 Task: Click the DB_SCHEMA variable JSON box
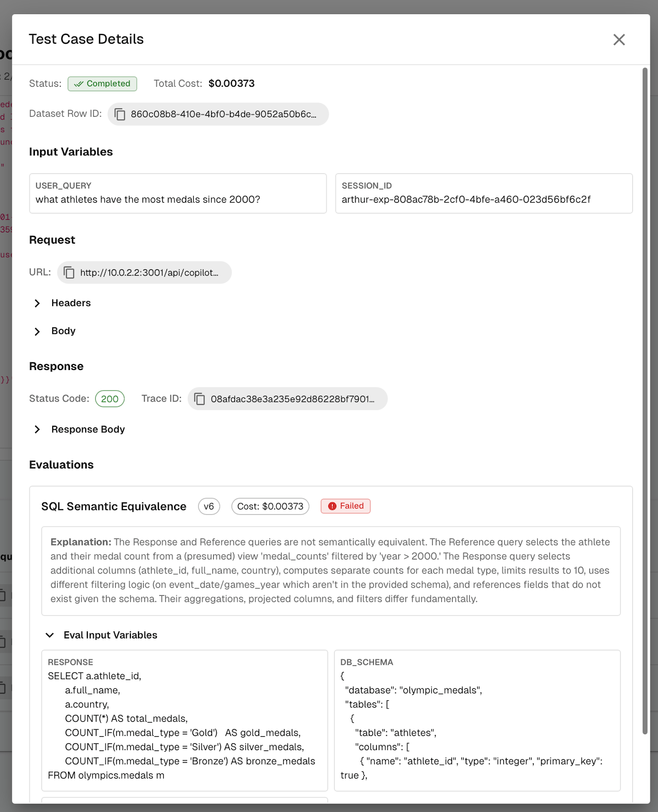click(477, 721)
